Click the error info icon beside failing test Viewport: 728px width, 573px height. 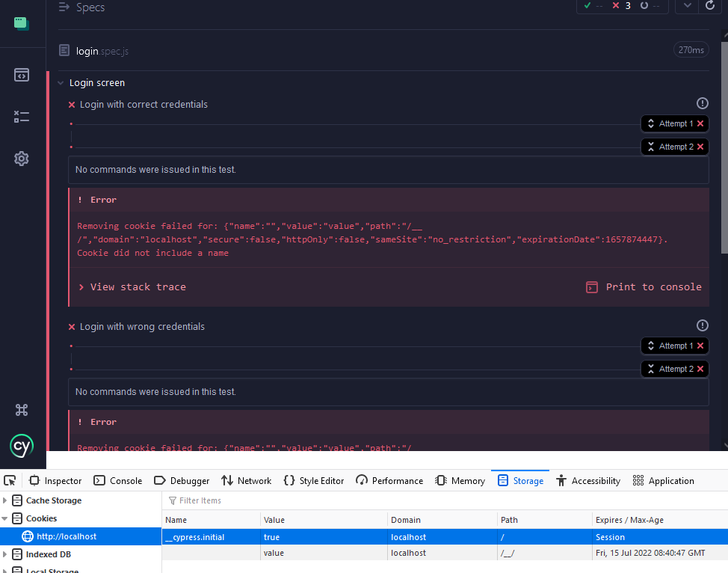click(702, 103)
